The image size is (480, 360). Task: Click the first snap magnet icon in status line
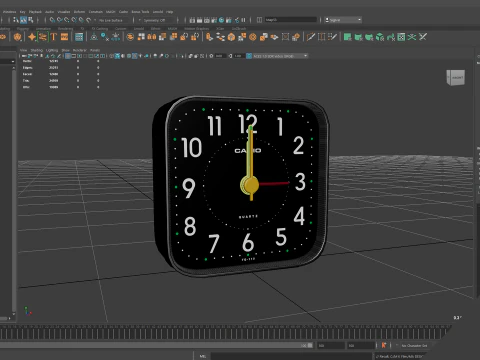coord(52,20)
